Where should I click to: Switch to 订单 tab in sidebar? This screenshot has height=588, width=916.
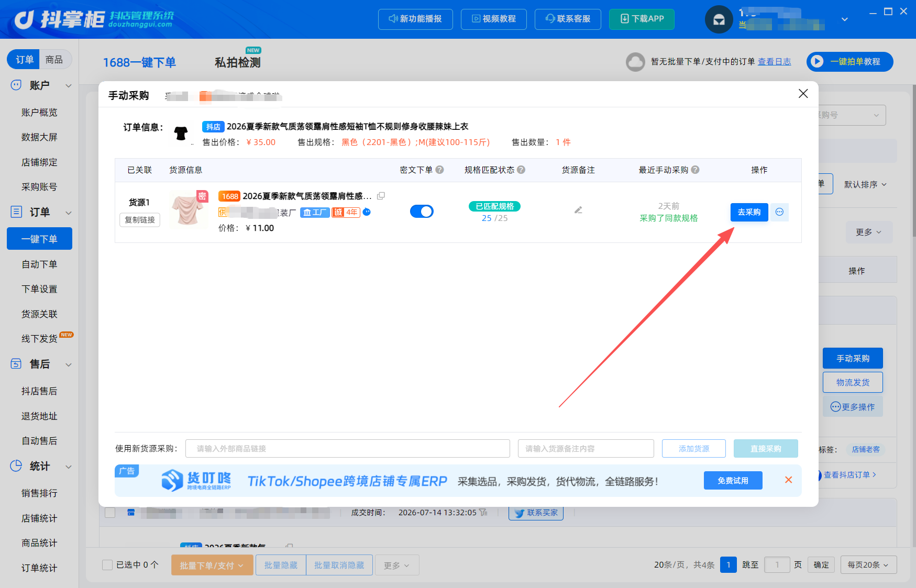click(24, 59)
